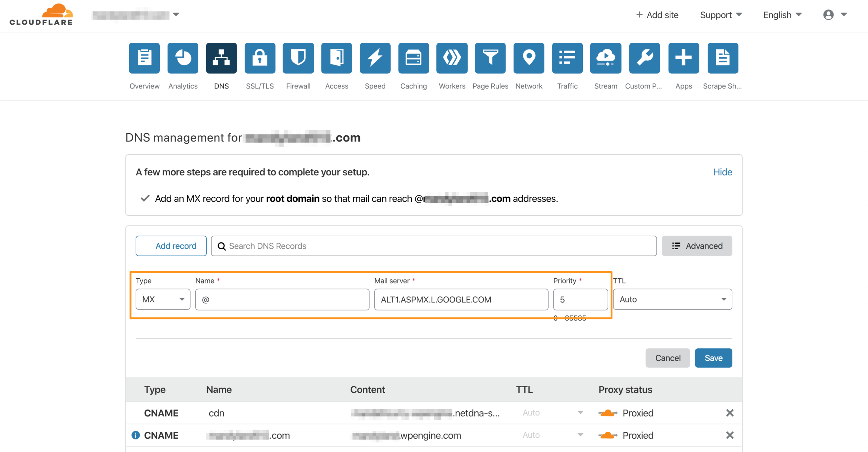This screenshot has width=868, height=452.
Task: Delete the cdn CNAME record
Action: pyautogui.click(x=730, y=413)
